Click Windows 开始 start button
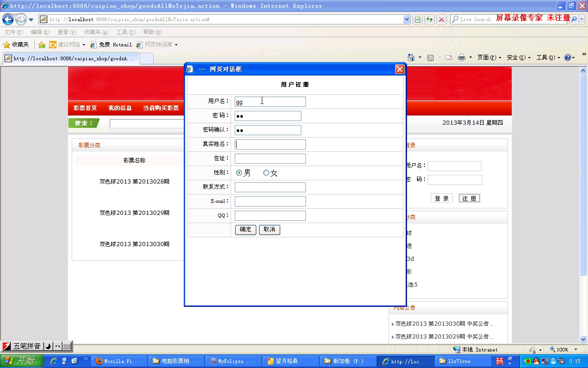This screenshot has height=368, width=588. pos(22,361)
